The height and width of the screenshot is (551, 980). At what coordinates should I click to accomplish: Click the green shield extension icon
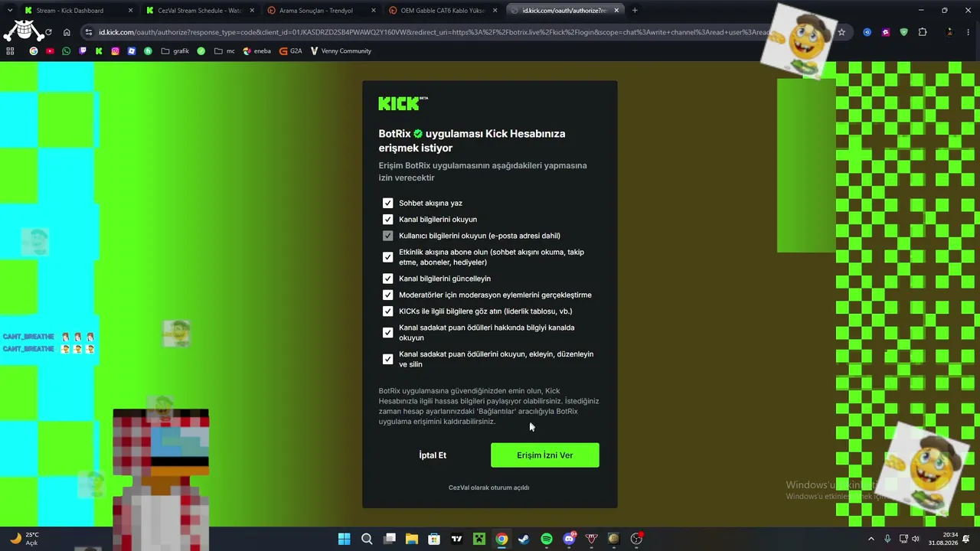(x=904, y=32)
